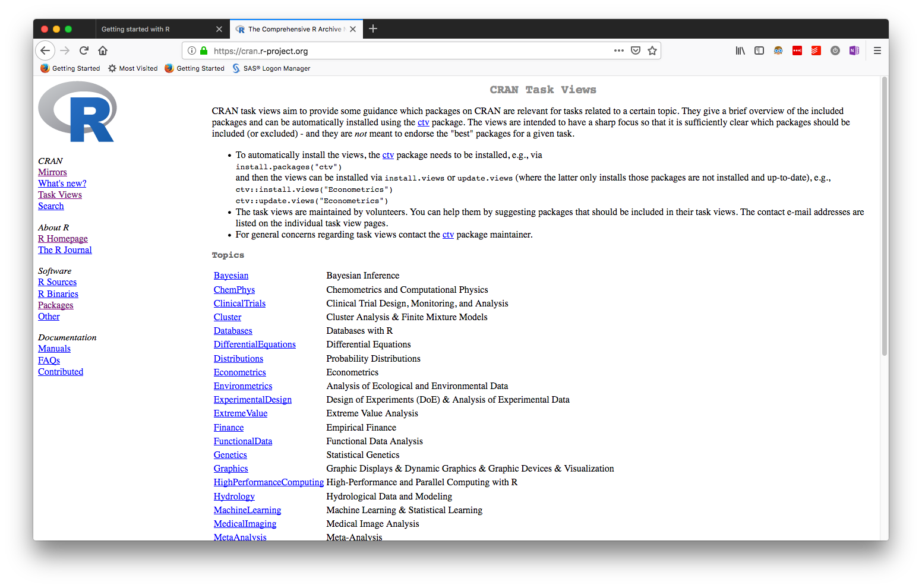
Task: Open the ExtremeValue task view
Action: [241, 413]
